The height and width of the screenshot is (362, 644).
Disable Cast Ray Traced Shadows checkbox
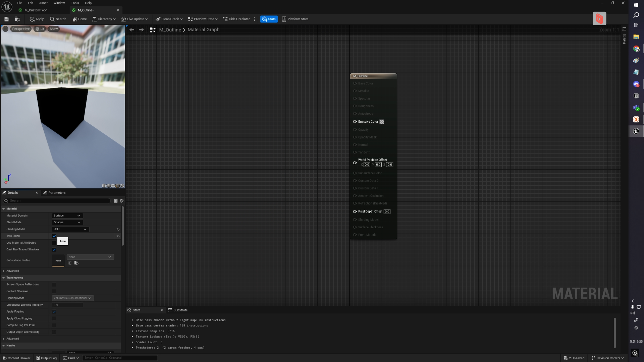54,250
